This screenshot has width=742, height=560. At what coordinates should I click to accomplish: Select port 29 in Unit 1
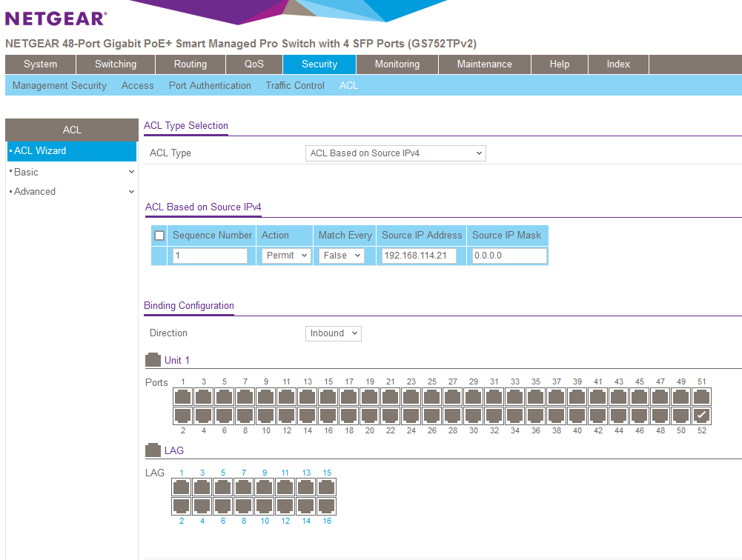474,397
